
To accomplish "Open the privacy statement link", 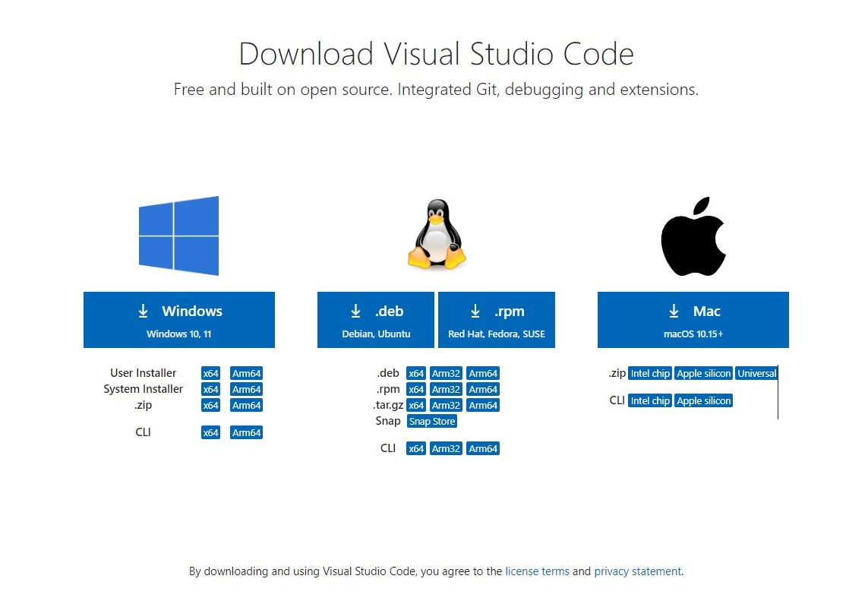I will coord(638,571).
